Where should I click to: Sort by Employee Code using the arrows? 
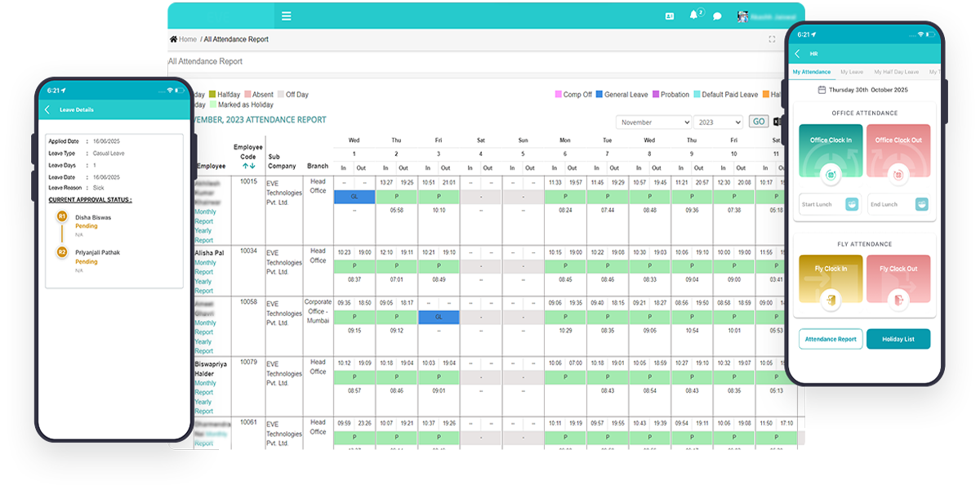point(248,166)
